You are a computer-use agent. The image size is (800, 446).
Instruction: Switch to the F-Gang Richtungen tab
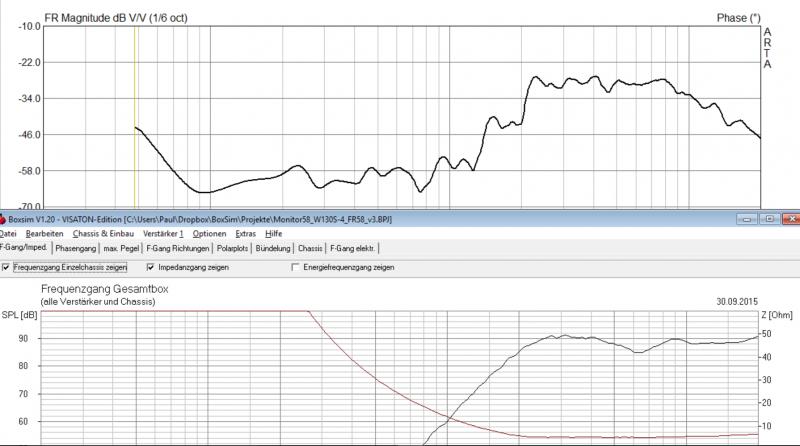[x=178, y=249]
